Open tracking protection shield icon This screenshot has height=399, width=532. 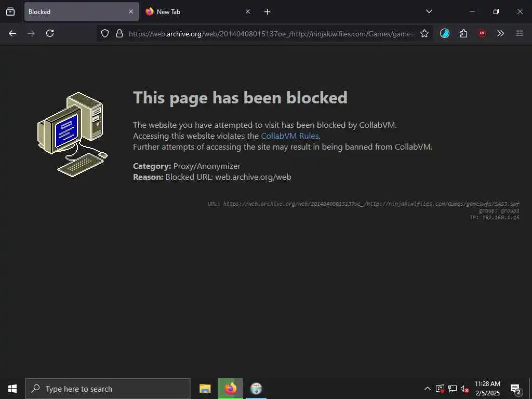(105, 33)
